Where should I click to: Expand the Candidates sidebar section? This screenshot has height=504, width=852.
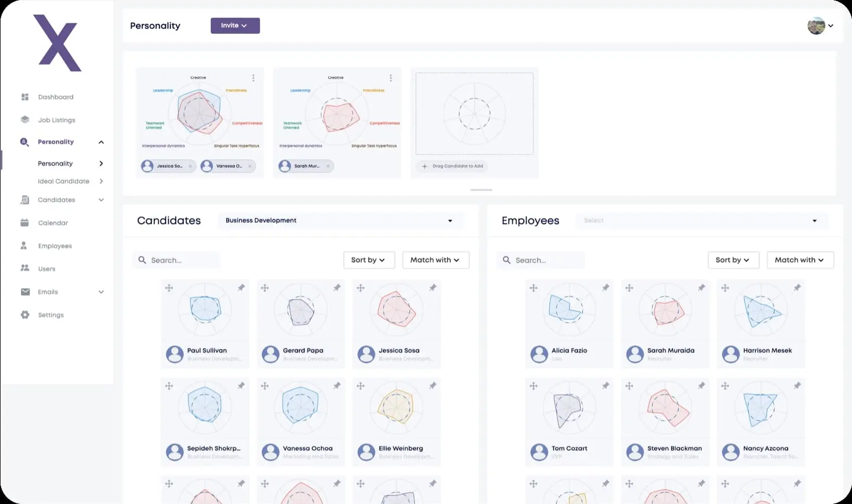[x=101, y=200]
